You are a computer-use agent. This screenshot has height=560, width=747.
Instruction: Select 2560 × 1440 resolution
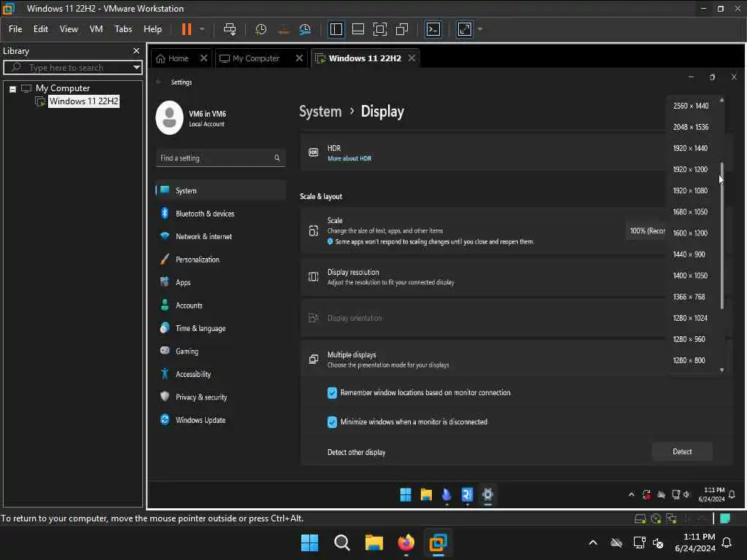pyautogui.click(x=691, y=106)
